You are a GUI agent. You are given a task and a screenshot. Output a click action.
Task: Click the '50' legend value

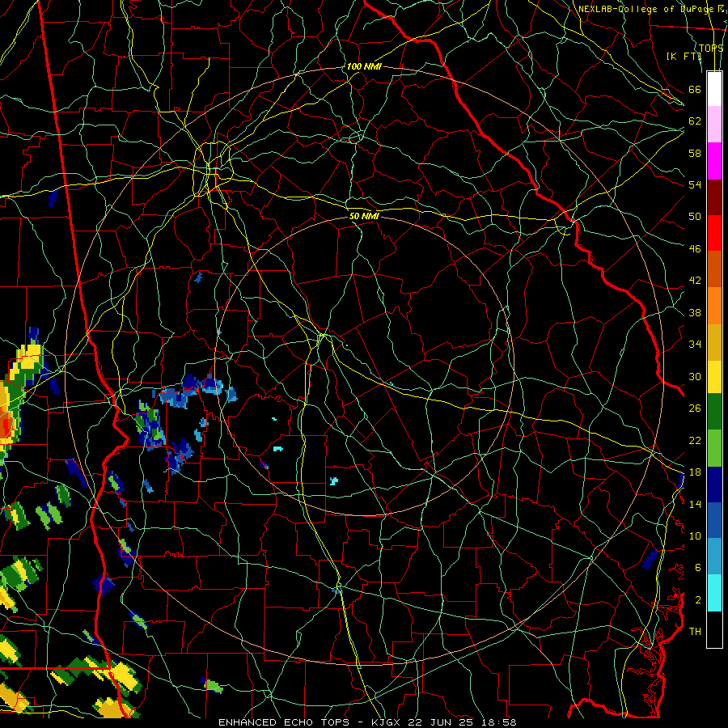point(695,217)
